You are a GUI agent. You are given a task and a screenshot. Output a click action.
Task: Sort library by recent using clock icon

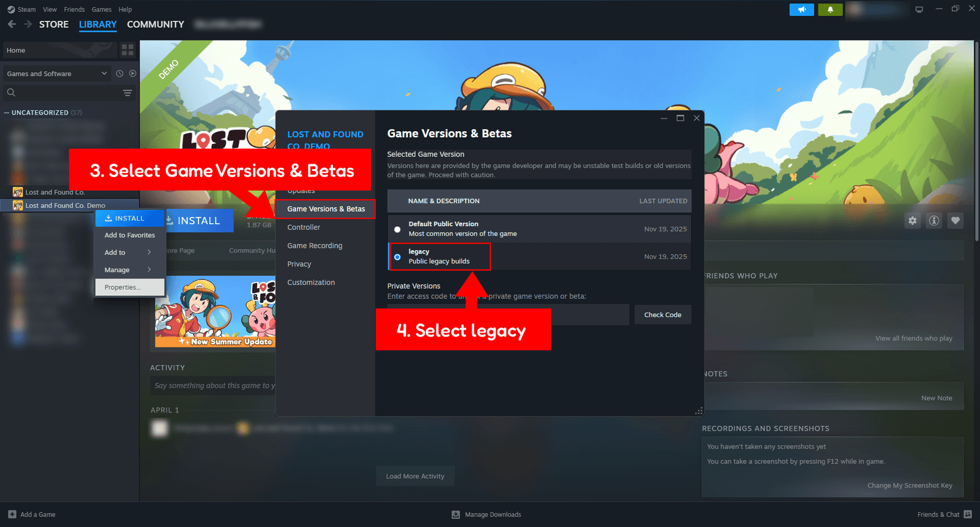[x=119, y=74]
